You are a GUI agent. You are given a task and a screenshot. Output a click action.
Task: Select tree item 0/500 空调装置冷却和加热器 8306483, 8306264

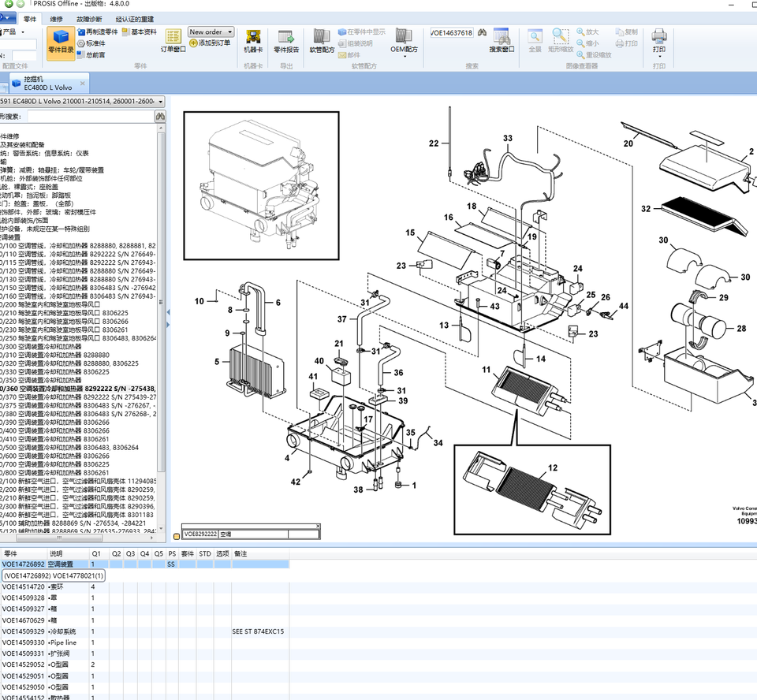(x=69, y=448)
